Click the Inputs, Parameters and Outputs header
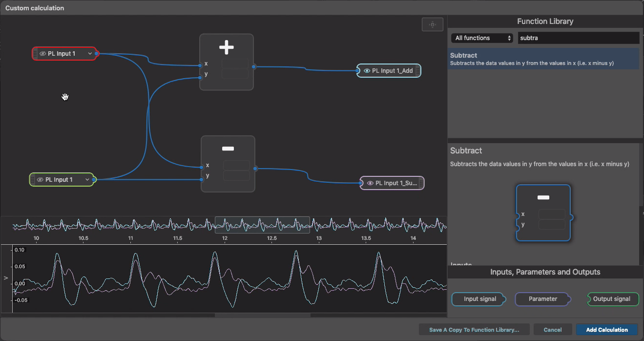Viewport: 644px width, 341px height. (x=545, y=272)
